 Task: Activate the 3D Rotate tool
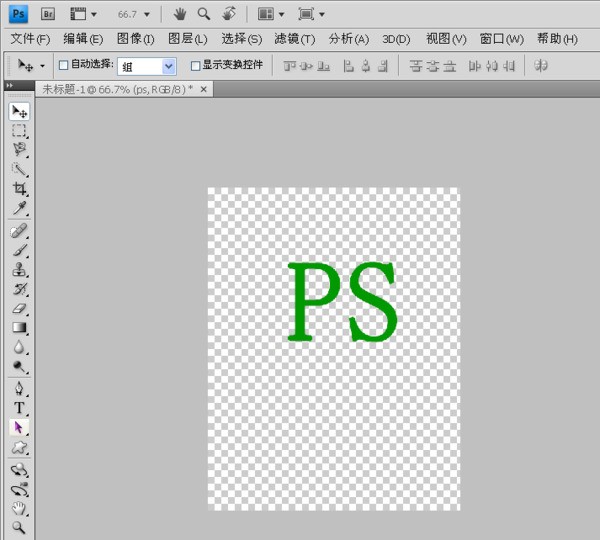[19, 470]
